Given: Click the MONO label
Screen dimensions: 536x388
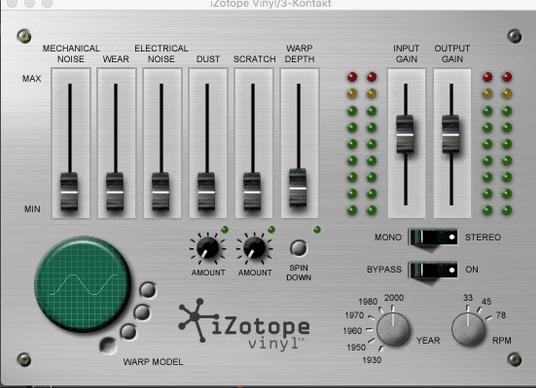Looking at the screenshot, I should pos(388,237).
